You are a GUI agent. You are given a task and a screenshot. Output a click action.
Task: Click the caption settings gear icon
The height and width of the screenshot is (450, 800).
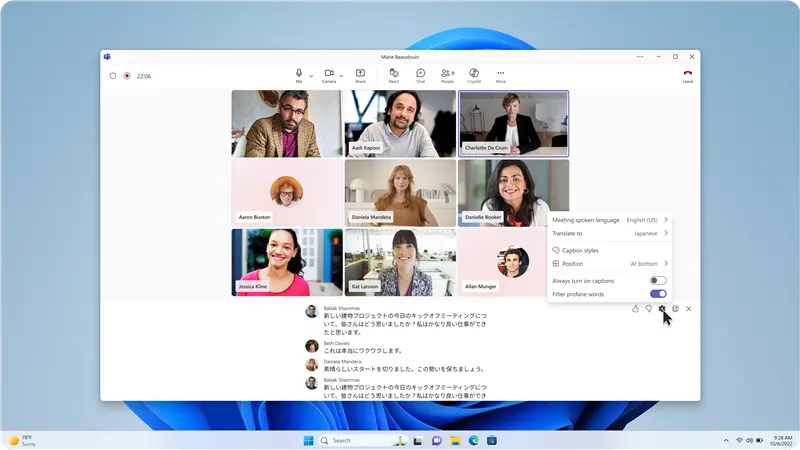click(662, 309)
